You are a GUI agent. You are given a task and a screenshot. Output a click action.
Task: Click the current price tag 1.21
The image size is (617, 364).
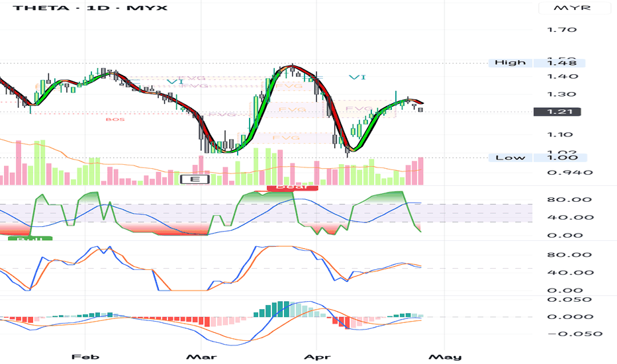pyautogui.click(x=557, y=112)
